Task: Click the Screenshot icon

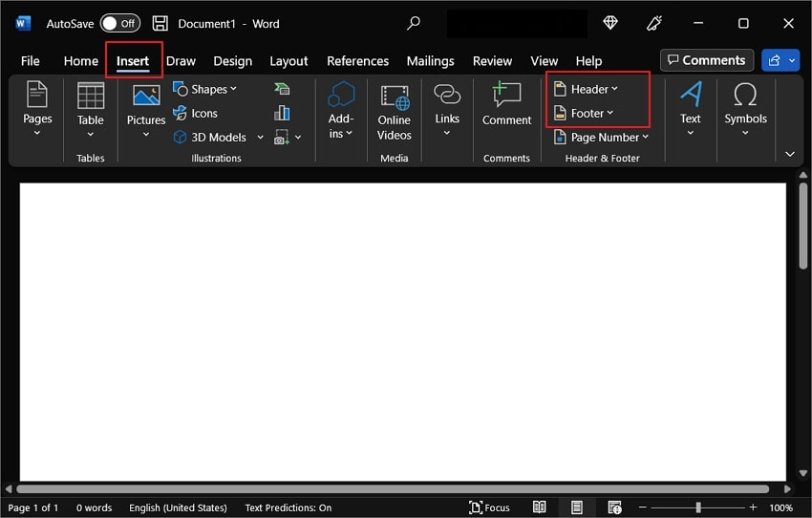Action: [282, 138]
